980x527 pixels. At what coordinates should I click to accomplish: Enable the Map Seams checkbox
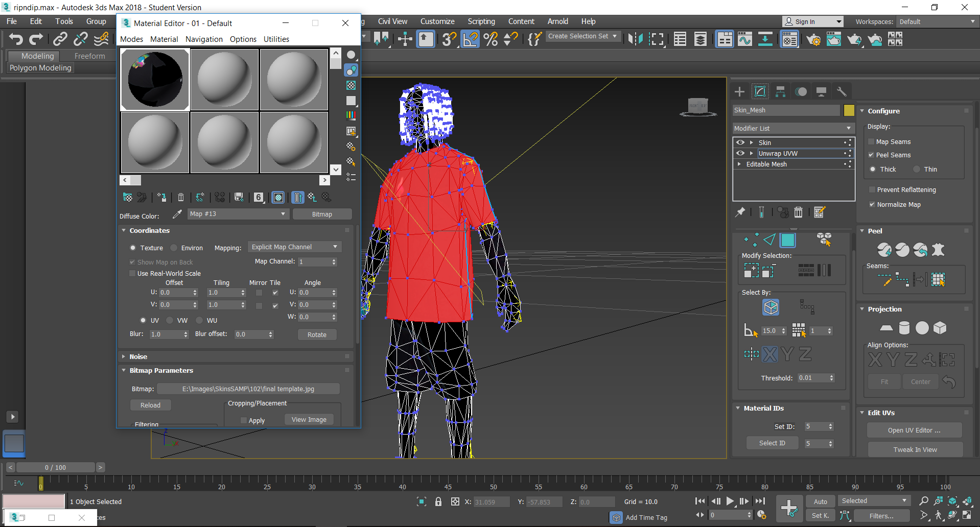(x=872, y=142)
